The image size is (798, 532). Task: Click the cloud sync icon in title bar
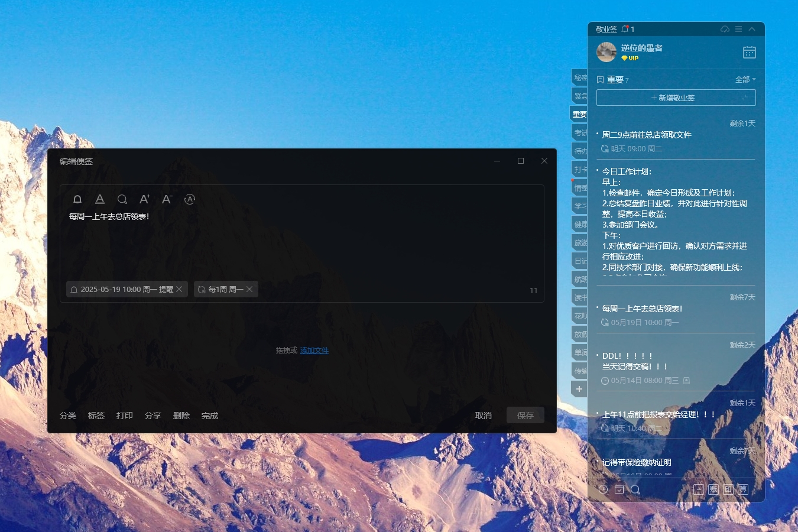(x=725, y=29)
